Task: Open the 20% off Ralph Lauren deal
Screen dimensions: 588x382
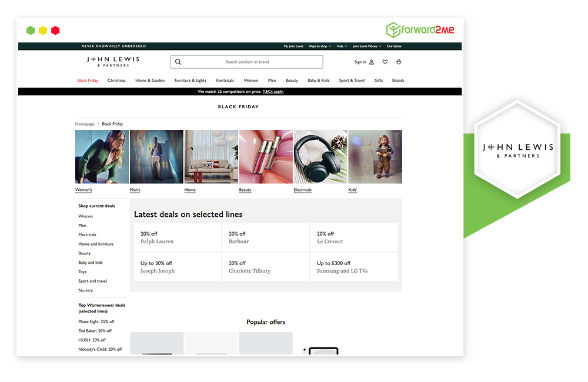Action: (176, 237)
